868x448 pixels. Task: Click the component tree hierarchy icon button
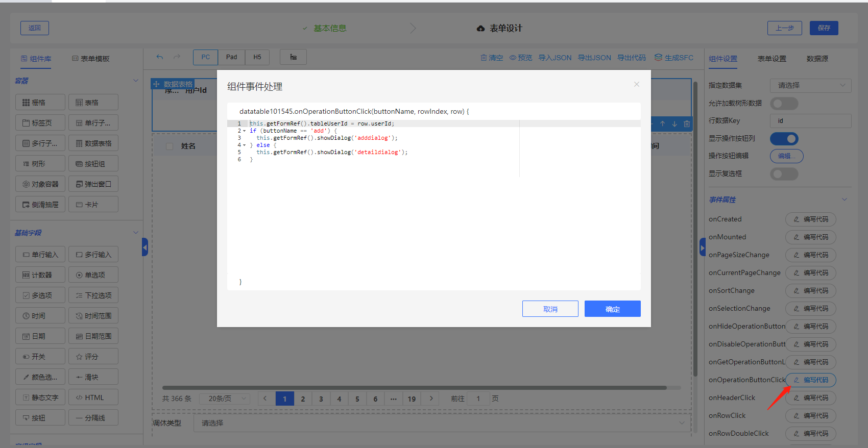[293, 57]
